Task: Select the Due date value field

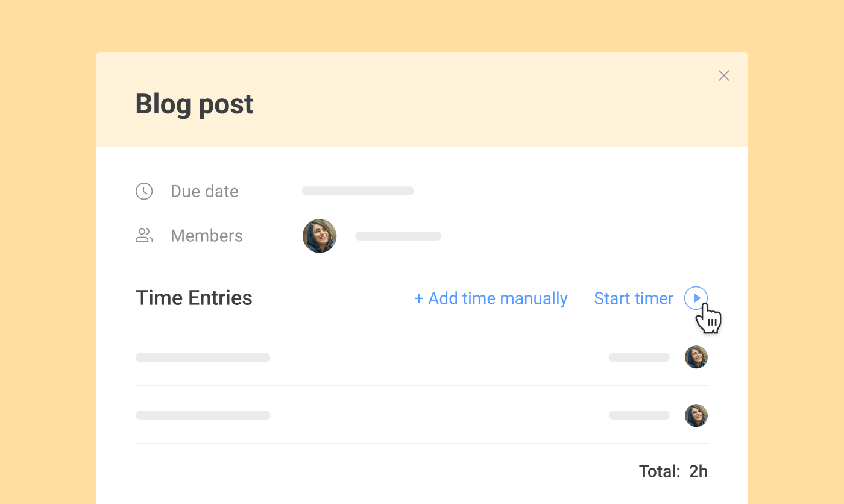Action: pyautogui.click(x=357, y=191)
